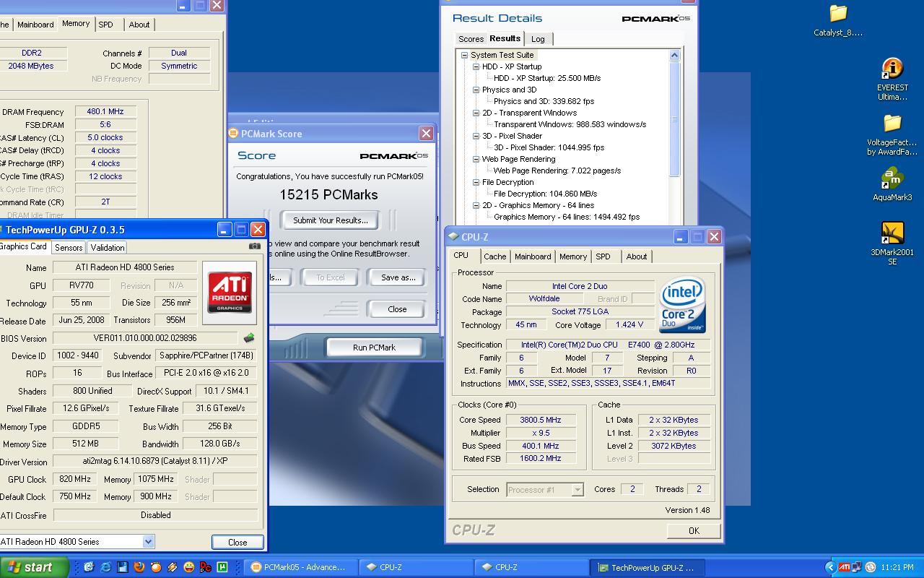Click the first quick launch desktop icon

[90, 567]
